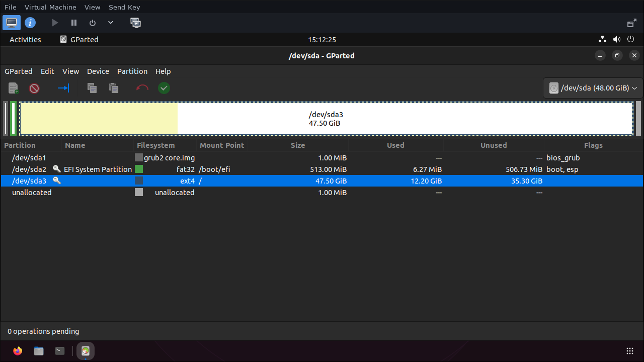644x362 pixels.
Task: Undo last operation with red arrow icon
Action: [x=142, y=88]
